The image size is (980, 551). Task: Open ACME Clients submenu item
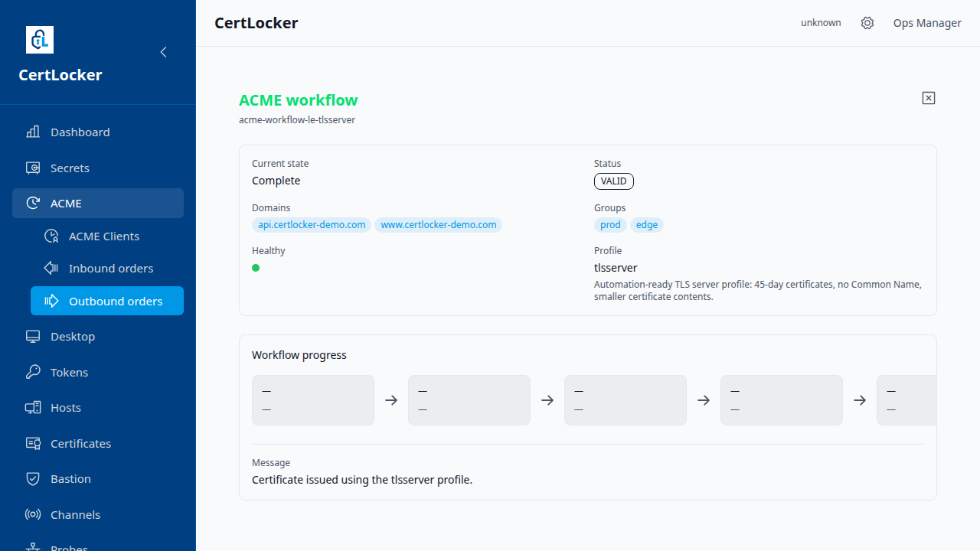(107, 236)
